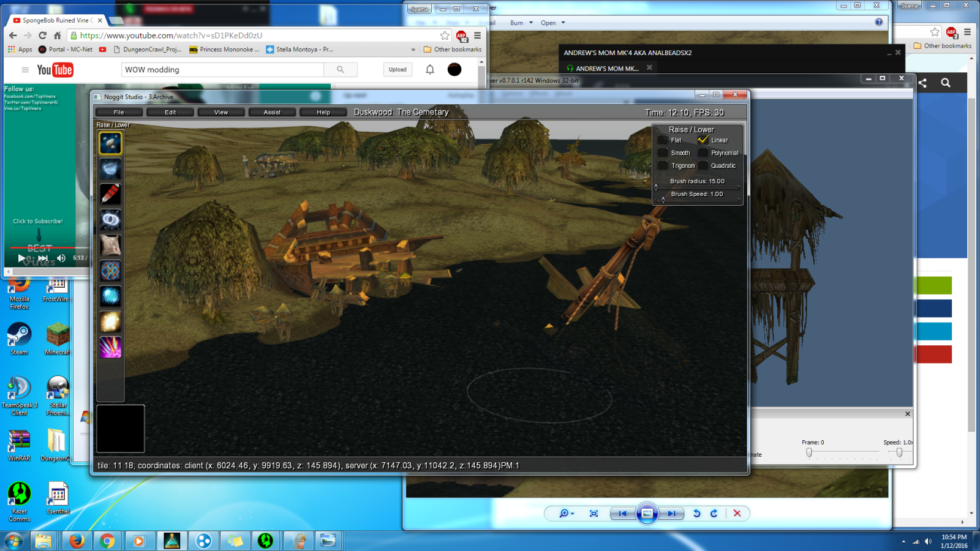Open the Noggit Edit menu
980x551 pixels.
170,112
